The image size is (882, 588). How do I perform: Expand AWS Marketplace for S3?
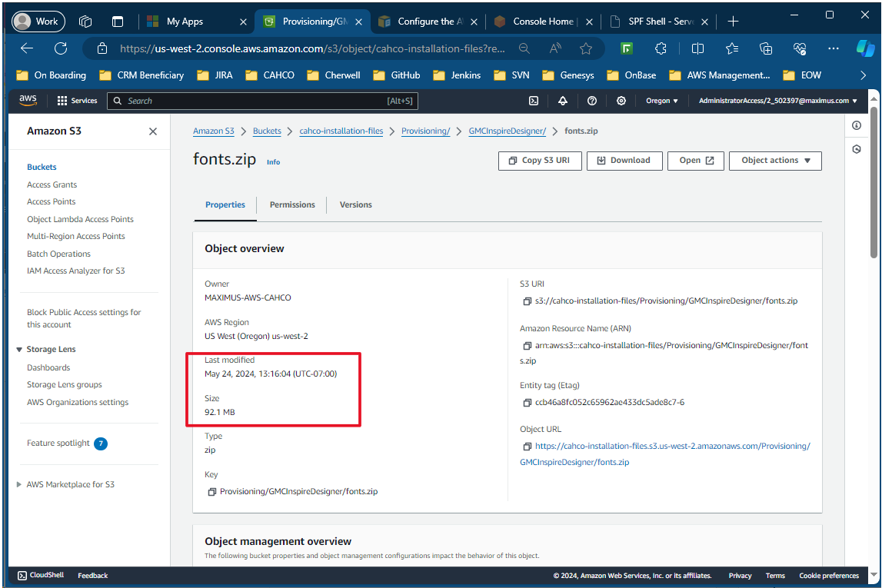pyautogui.click(x=19, y=484)
